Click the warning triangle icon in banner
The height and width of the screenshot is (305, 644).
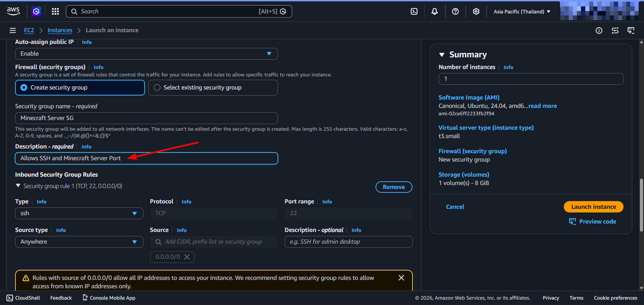pos(26,278)
